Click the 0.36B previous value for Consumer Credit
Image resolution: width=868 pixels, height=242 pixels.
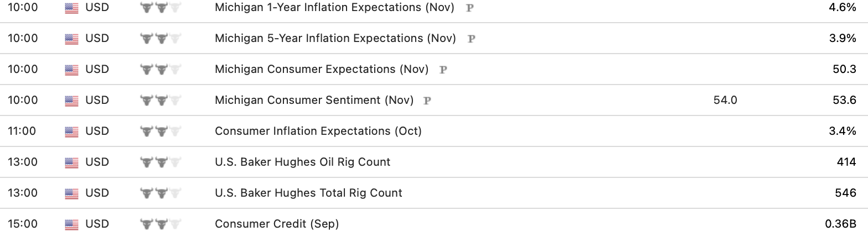840,224
